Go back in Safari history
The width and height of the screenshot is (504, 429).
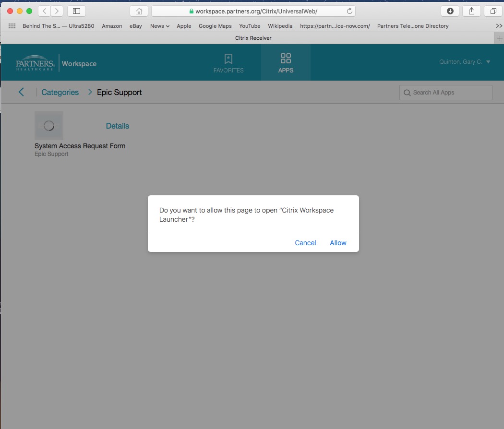point(44,11)
